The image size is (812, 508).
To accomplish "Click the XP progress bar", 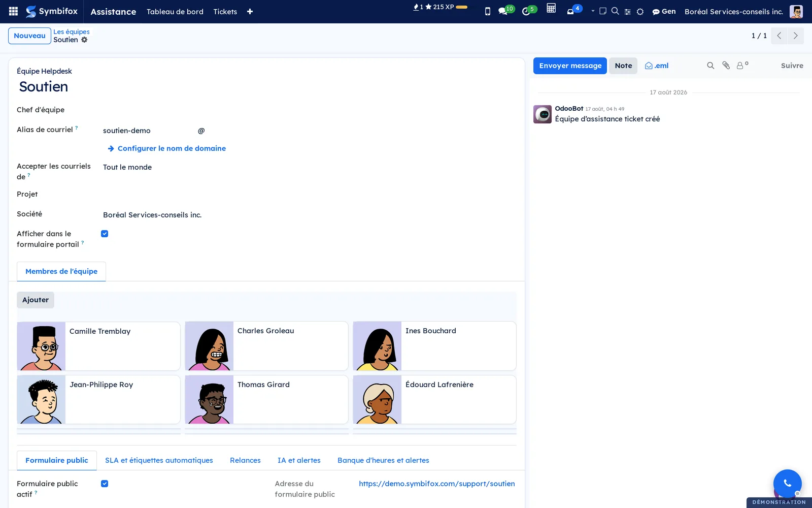I will [462, 7].
